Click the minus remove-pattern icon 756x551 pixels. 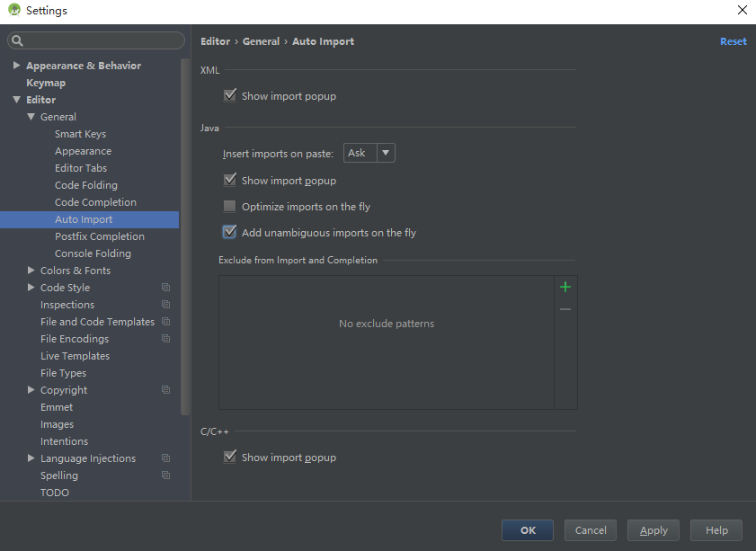point(565,309)
